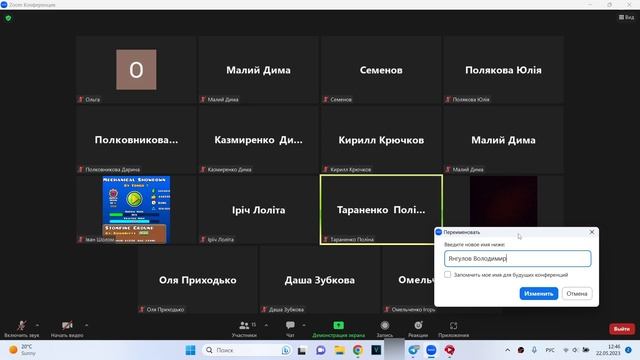640x360 pixels.
Task: Select Іріч Лоліта participant tile
Action: [x=258, y=210]
